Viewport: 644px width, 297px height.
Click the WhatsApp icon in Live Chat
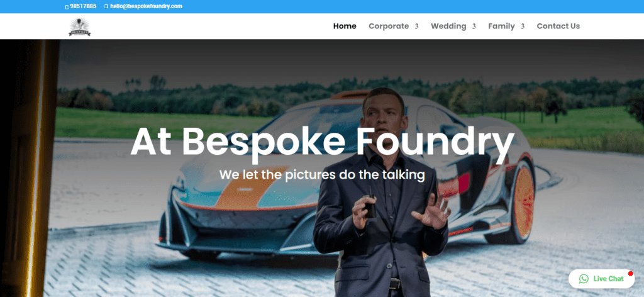[x=584, y=279]
